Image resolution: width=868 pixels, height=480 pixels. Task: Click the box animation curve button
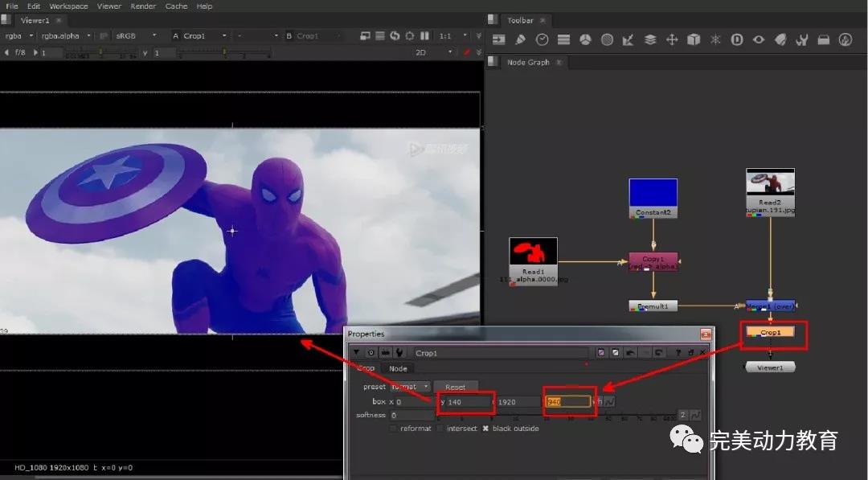(609, 401)
